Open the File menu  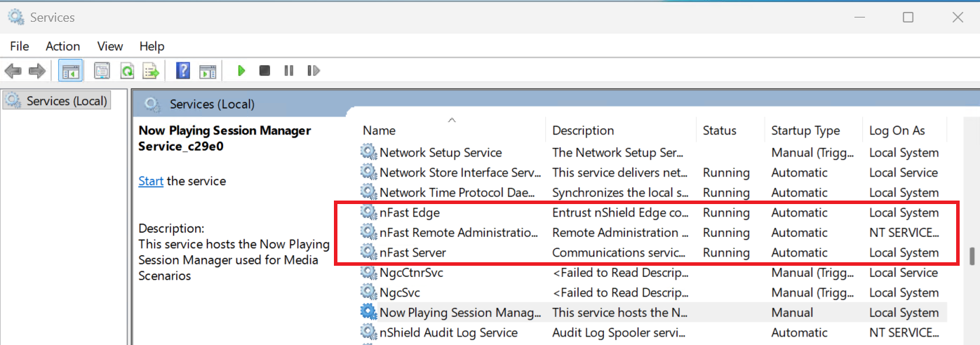pos(20,46)
